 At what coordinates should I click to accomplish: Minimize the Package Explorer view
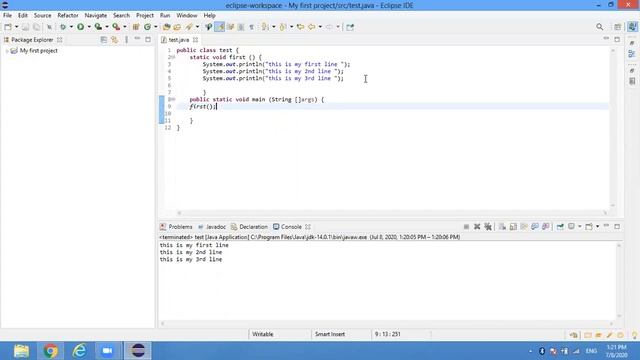137,39
